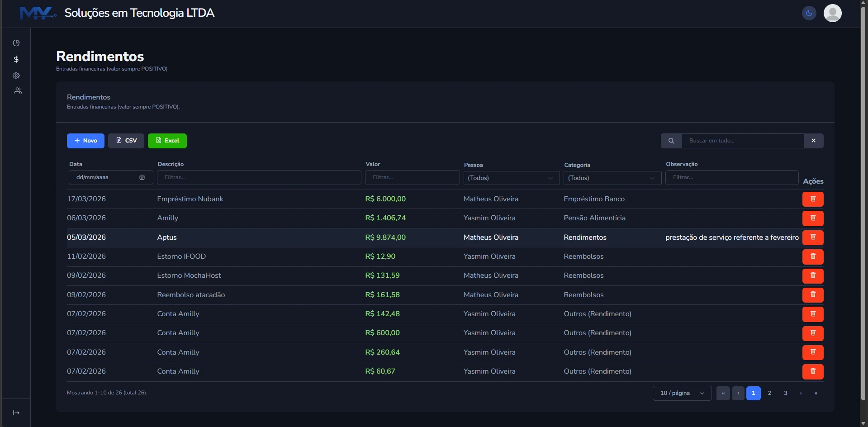Screen dimensions: 868x427
Task: Open the dashboard chart icon in sidebar
Action: click(16, 43)
